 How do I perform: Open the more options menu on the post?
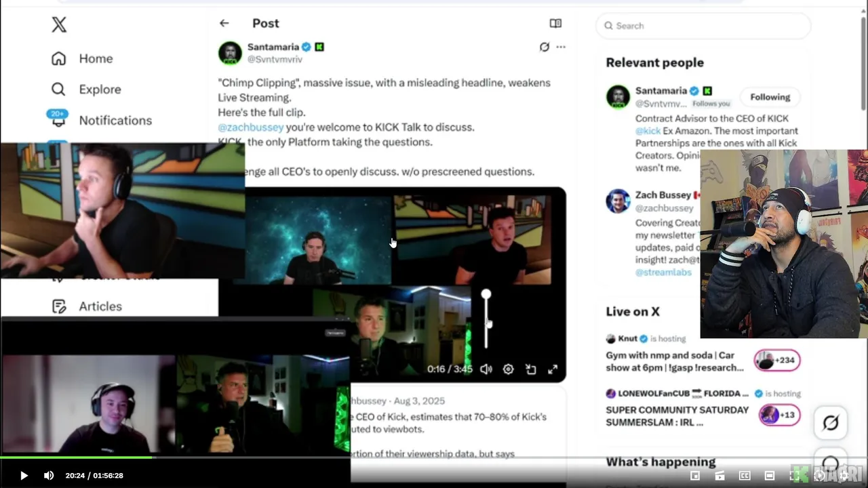pyautogui.click(x=561, y=47)
